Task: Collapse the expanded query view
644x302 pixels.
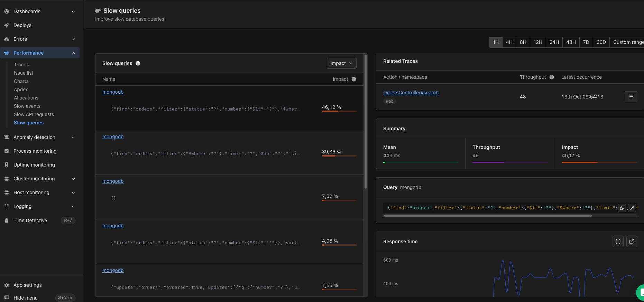Action: point(632,208)
